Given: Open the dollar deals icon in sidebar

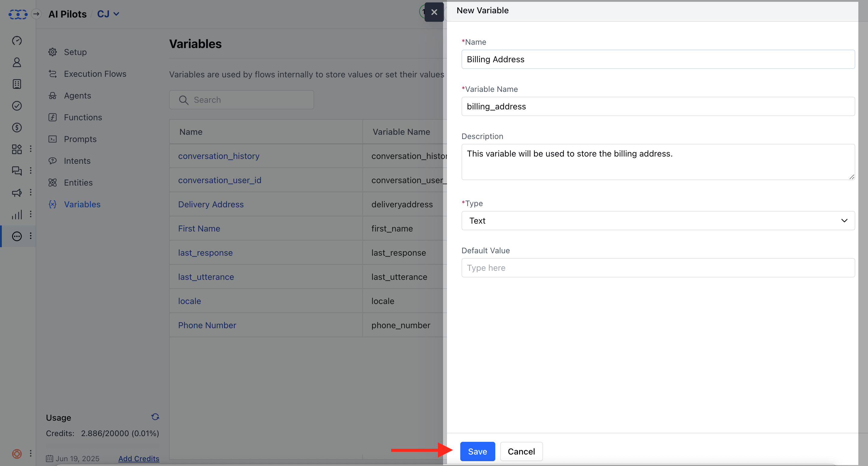Looking at the screenshot, I should tap(17, 128).
